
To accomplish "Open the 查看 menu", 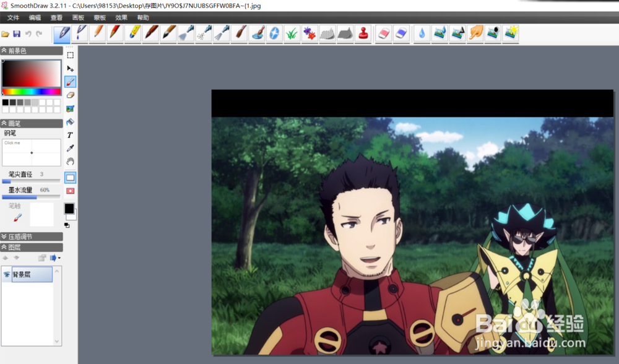I will coord(56,18).
